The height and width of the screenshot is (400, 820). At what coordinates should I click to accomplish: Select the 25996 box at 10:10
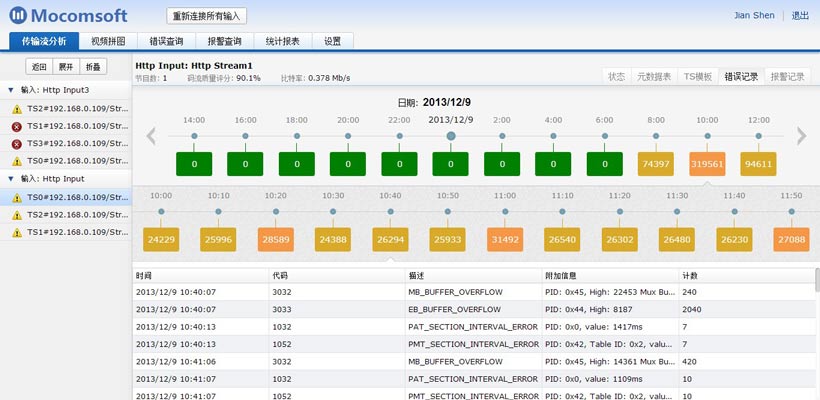[218, 239]
